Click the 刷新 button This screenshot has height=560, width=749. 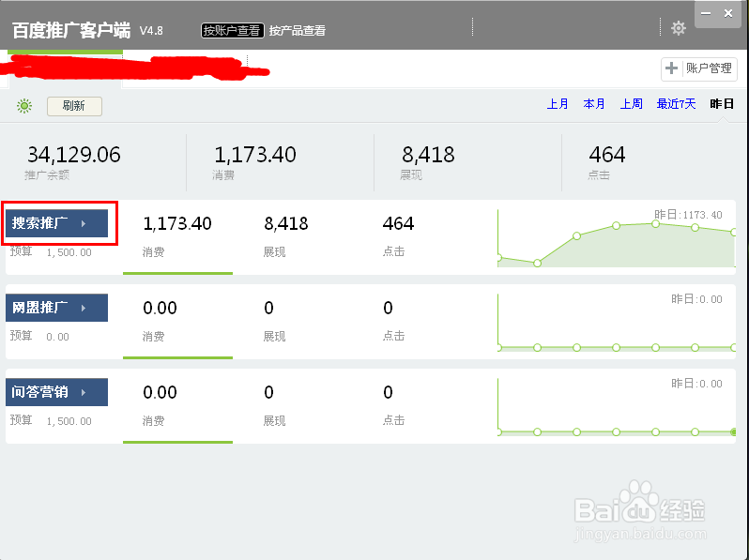(74, 106)
